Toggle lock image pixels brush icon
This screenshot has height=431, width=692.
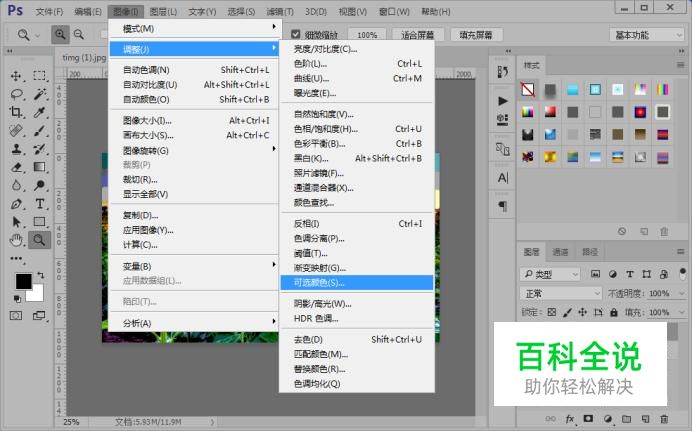pos(567,312)
